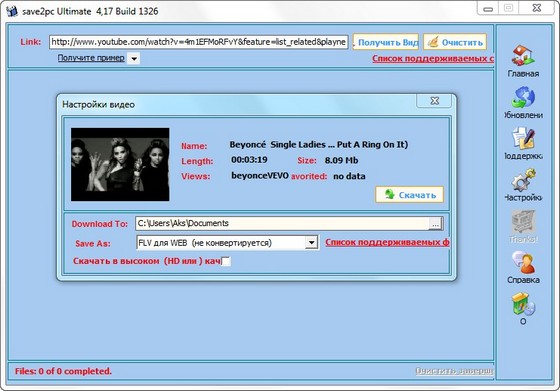560x391 pixels.
Task: Open the Справка help icon
Action: pos(523,262)
